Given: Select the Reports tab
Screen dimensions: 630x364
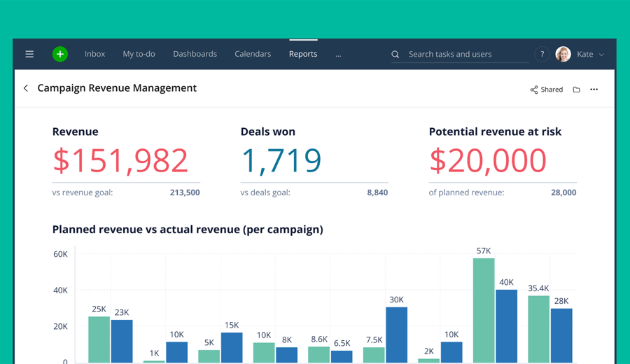Looking at the screenshot, I should tap(303, 54).
